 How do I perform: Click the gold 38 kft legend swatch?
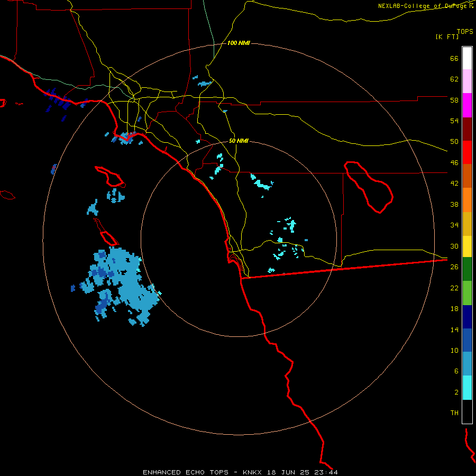pos(467,224)
